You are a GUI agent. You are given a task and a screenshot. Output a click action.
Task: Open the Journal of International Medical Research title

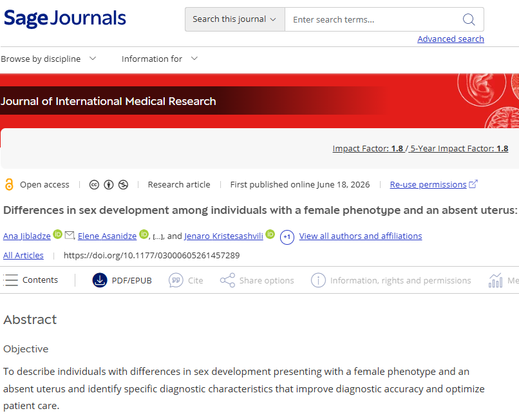point(108,101)
